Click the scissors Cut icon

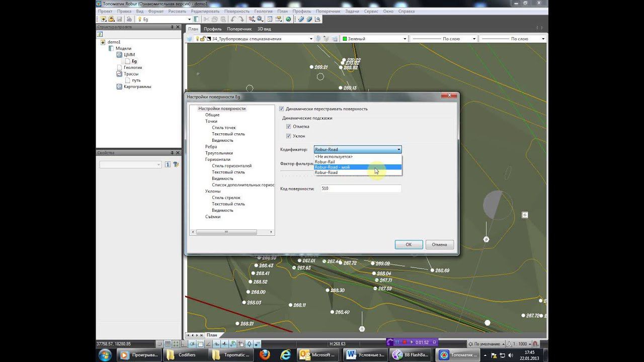pos(207,19)
